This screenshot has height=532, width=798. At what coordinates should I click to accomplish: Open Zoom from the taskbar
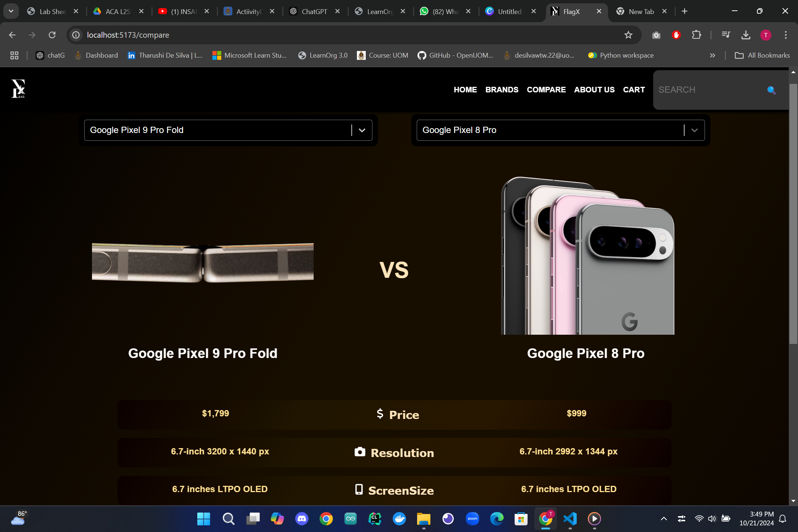point(472,519)
